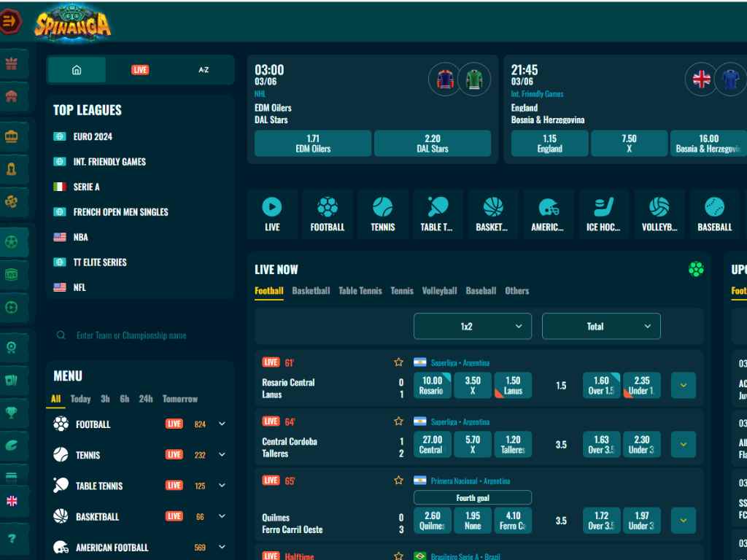
Task: Open the hamburger menu beside Spinanga logo
Action: point(9,21)
